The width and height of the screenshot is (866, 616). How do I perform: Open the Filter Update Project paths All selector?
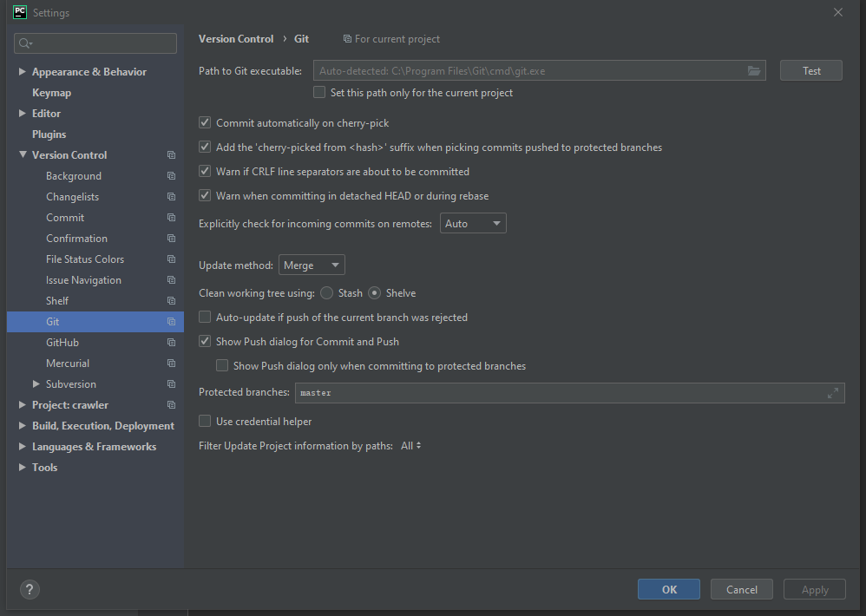pos(410,446)
